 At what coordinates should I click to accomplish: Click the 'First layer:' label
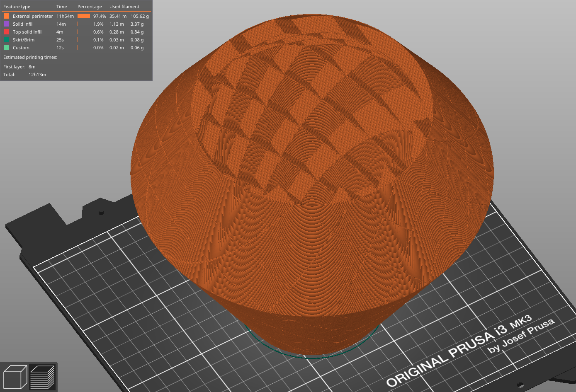click(15, 67)
